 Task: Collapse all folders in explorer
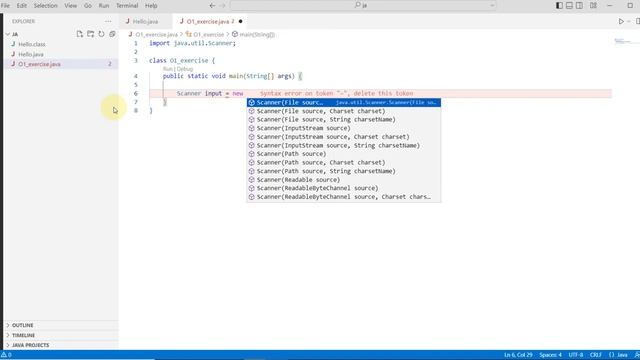click(112, 34)
